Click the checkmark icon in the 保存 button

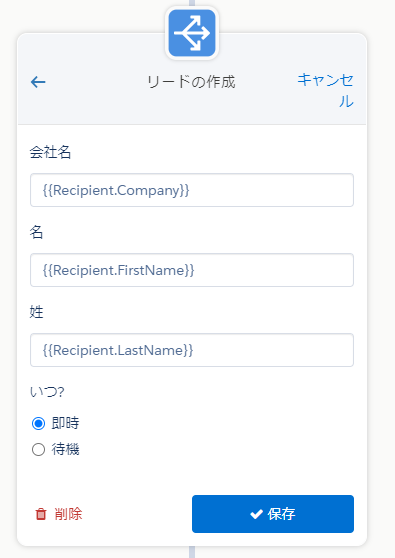(x=256, y=514)
